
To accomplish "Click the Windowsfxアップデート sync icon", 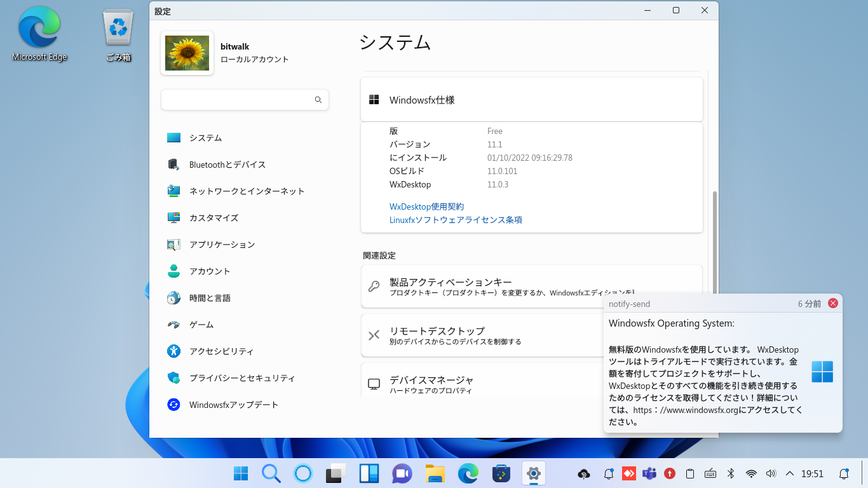I will click(173, 405).
